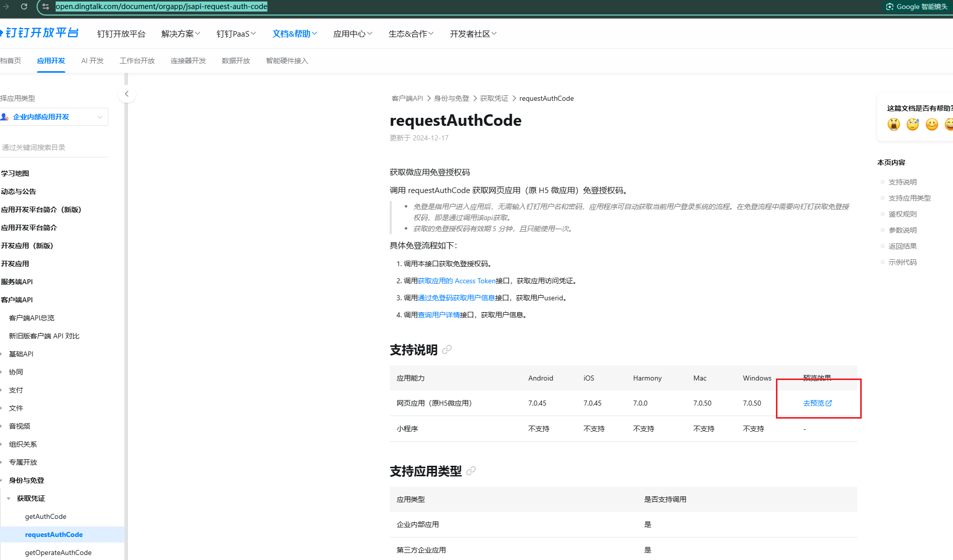Open the 钉钉PaaS dropdown menu
This screenshot has width=953, height=560.
pyautogui.click(x=236, y=34)
